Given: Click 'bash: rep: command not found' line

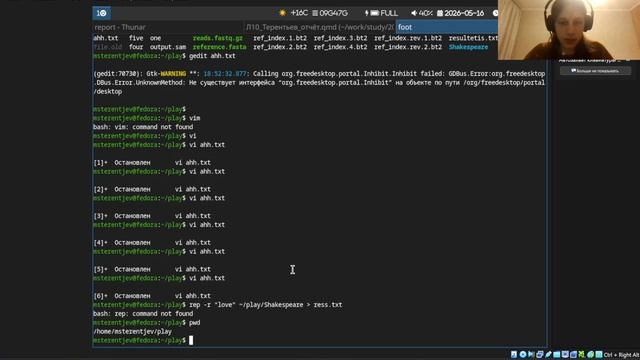Looking at the screenshot, I should tap(143, 314).
